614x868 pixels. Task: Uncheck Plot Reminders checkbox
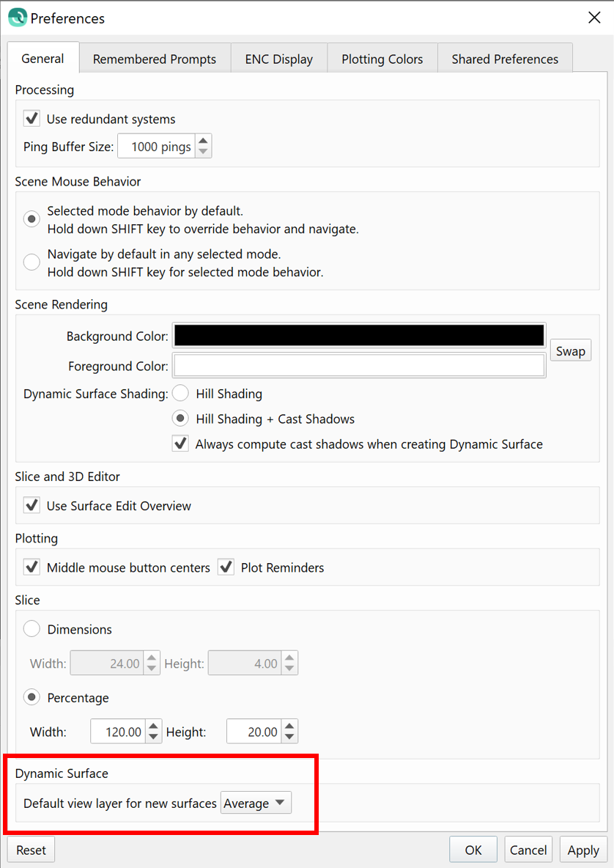(226, 567)
